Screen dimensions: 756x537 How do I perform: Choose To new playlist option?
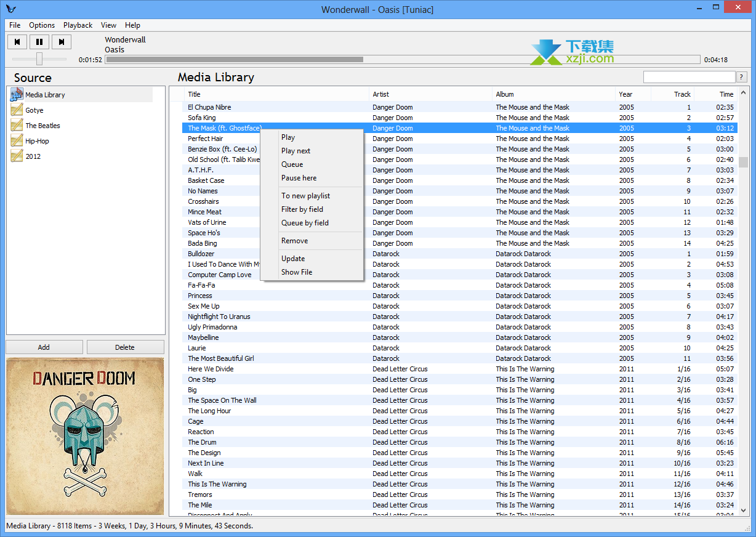[312, 196]
